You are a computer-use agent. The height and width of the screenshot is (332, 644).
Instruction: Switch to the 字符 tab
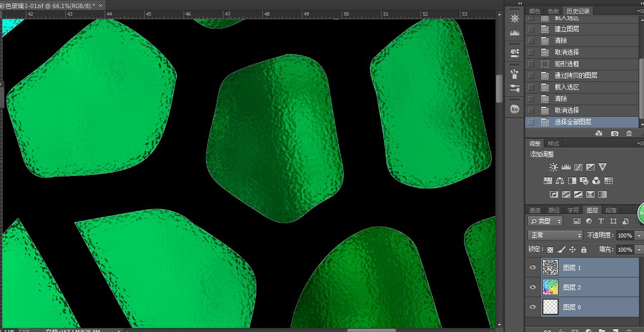[x=573, y=210]
